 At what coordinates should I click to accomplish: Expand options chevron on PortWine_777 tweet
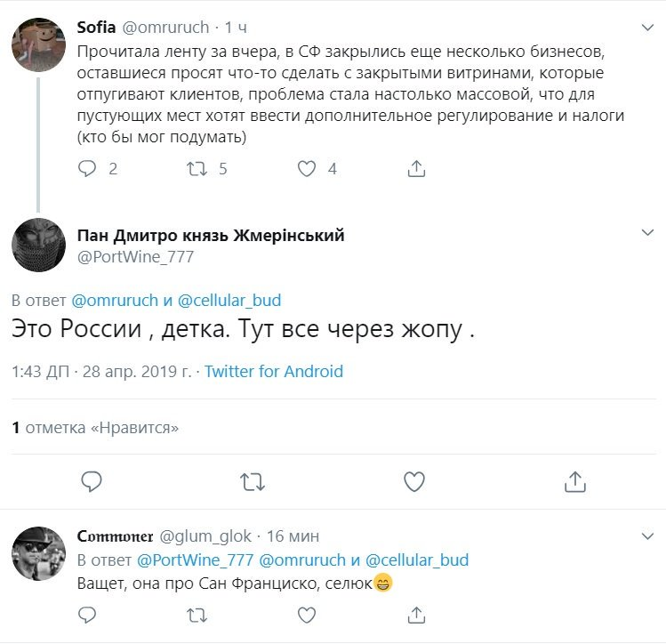click(x=648, y=234)
